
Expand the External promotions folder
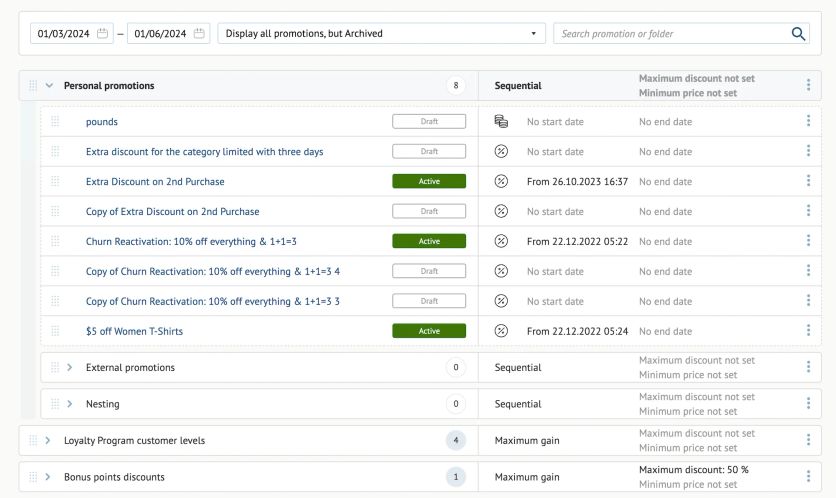coord(69,367)
